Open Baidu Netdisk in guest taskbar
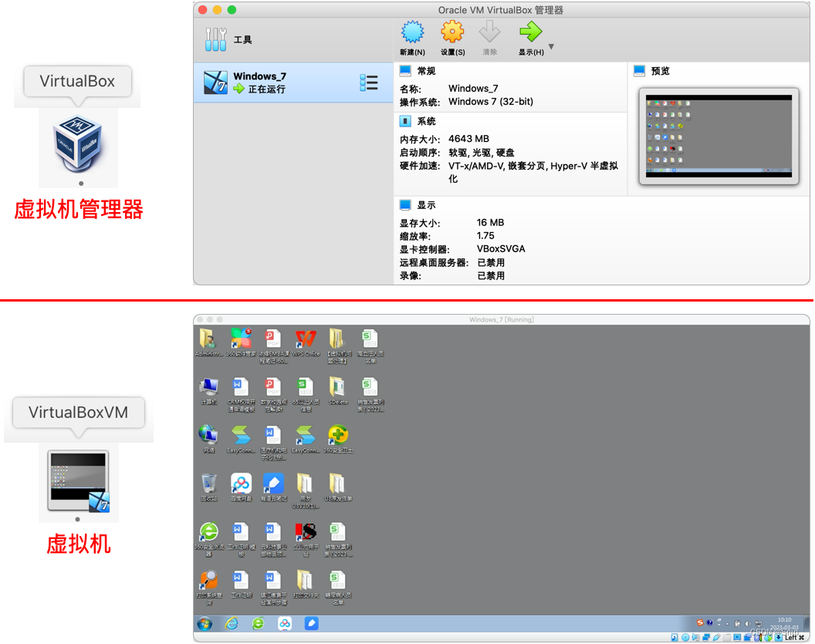This screenshot has width=815, height=644. tap(285, 623)
